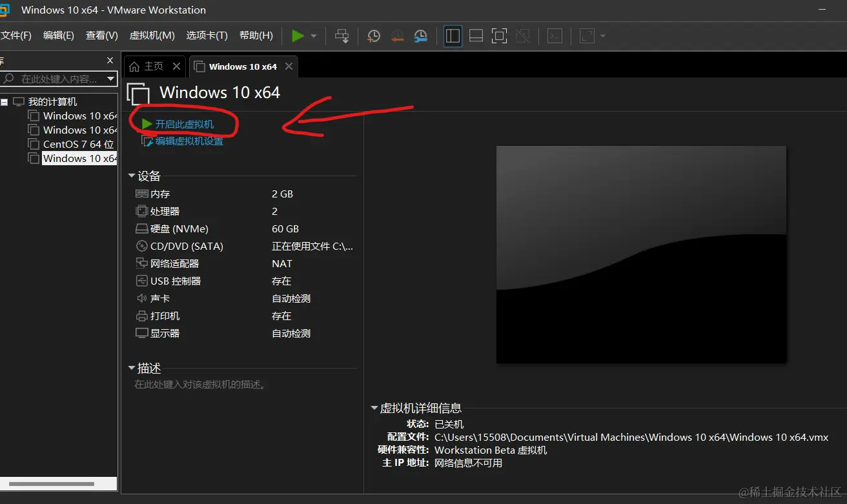Click Workstation Beta 虚拟机 compatibility text
This screenshot has height=504, width=847.
tap(491, 450)
